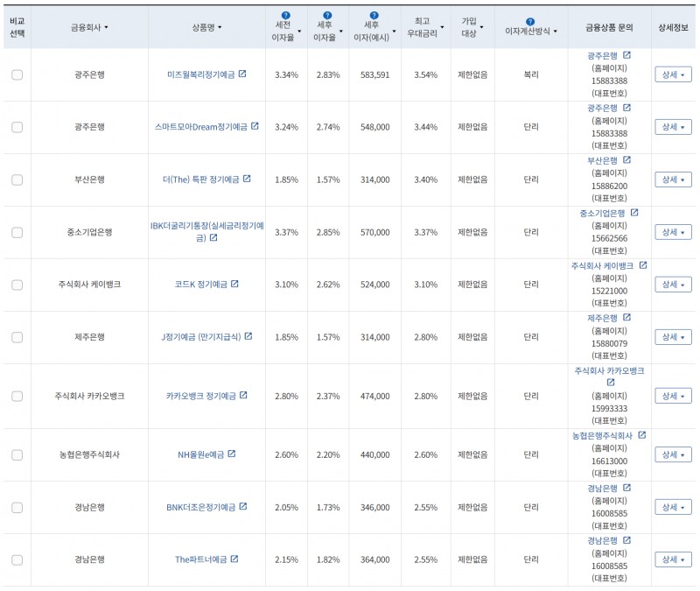Toggle compare checkbox for 주식회사 카카오뱅크 row
The image size is (700, 591).
tap(17, 397)
